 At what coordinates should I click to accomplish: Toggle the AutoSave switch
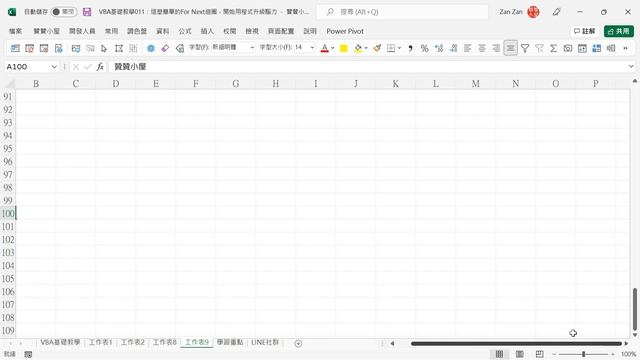[x=64, y=12]
